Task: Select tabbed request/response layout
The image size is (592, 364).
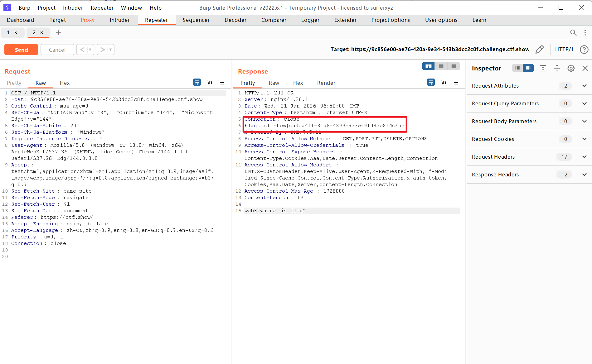Action: [x=454, y=66]
